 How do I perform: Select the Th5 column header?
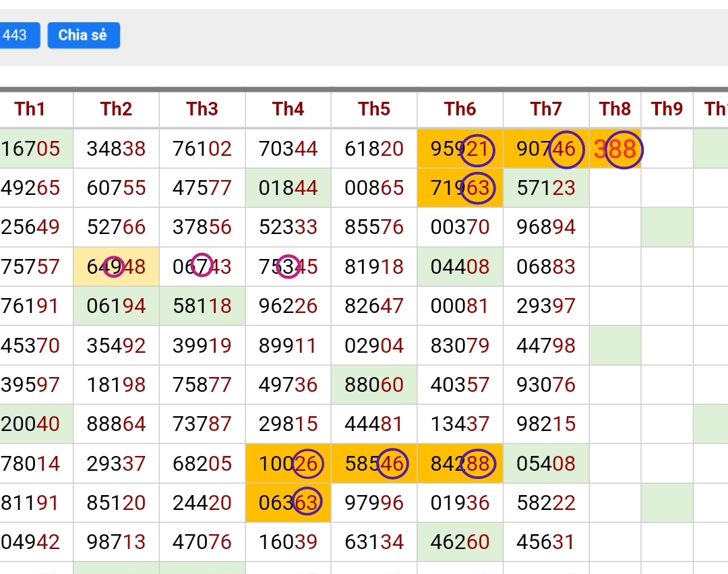click(x=373, y=109)
